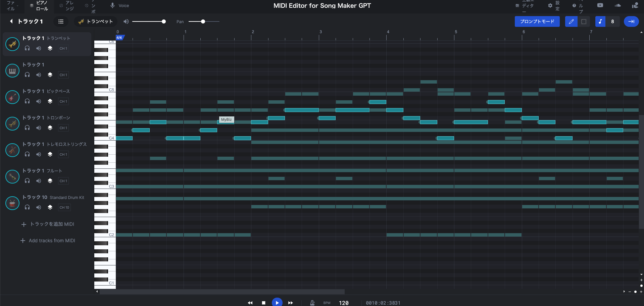
Task: Select the trumpet instrument for track 1
Action: tap(95, 21)
